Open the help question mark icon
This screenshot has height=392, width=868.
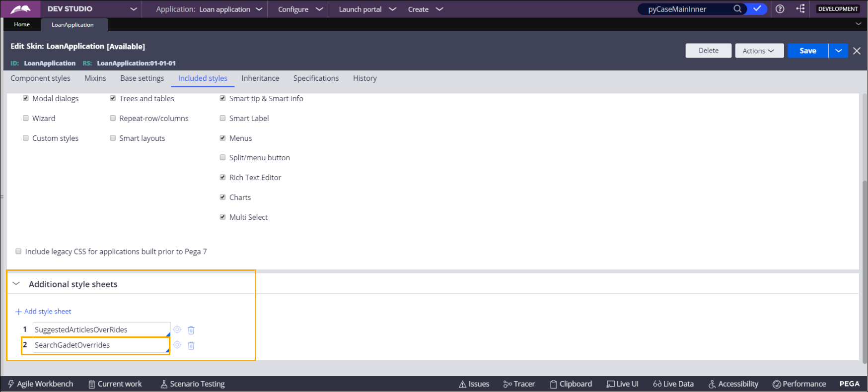coord(780,9)
